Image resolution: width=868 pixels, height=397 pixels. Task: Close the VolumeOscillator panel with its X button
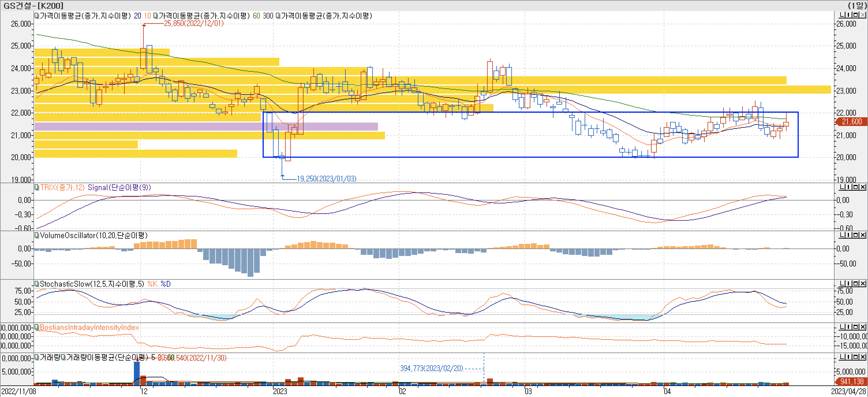(x=863, y=235)
